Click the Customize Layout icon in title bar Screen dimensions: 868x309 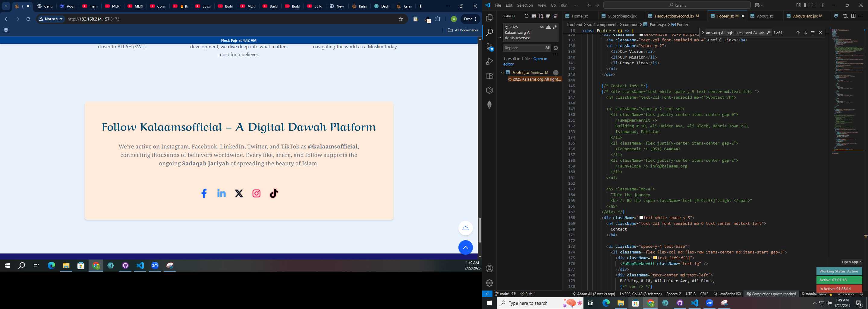point(799,5)
